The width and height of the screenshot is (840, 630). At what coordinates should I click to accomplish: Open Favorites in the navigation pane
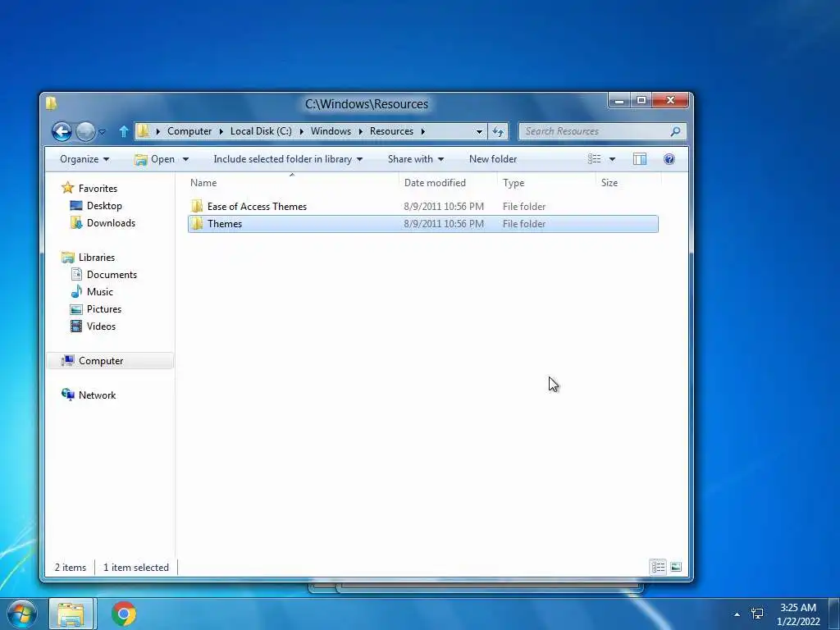98,189
